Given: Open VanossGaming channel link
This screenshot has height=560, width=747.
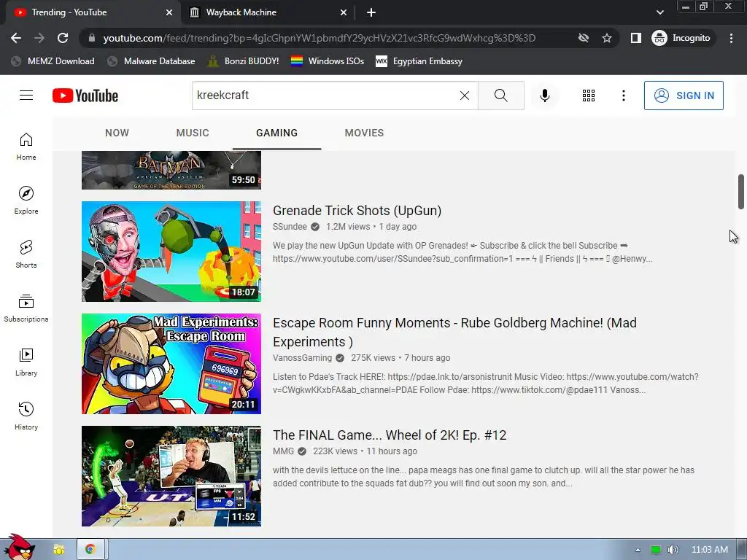Looking at the screenshot, I should 302,357.
